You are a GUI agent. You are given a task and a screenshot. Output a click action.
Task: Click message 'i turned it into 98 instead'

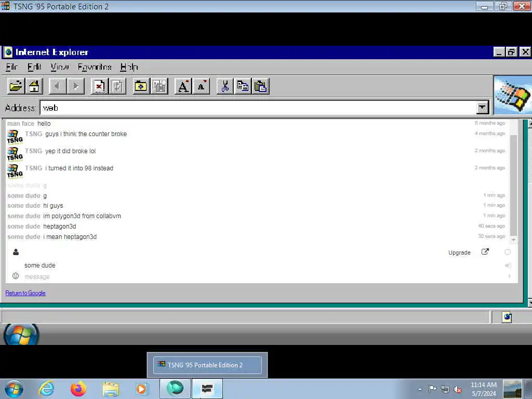79,168
